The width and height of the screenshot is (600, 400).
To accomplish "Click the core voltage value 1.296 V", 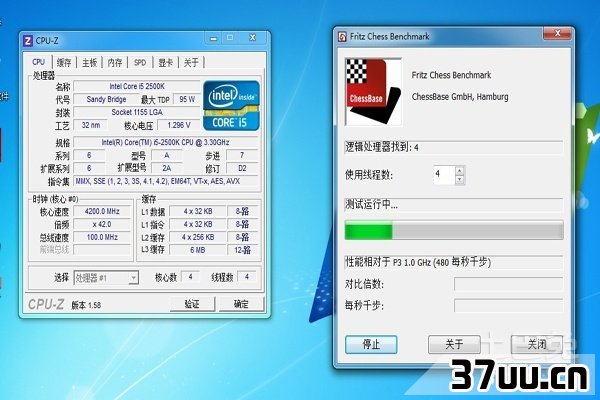I will tap(179, 125).
